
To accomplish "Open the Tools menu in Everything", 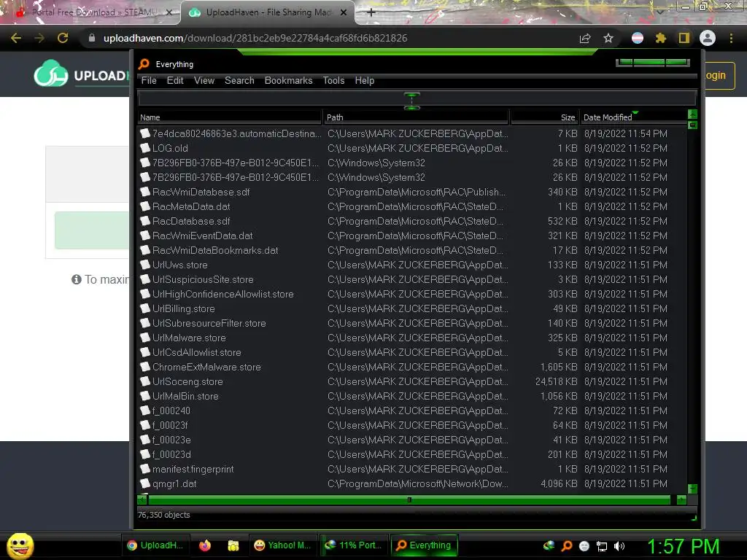I will click(333, 80).
